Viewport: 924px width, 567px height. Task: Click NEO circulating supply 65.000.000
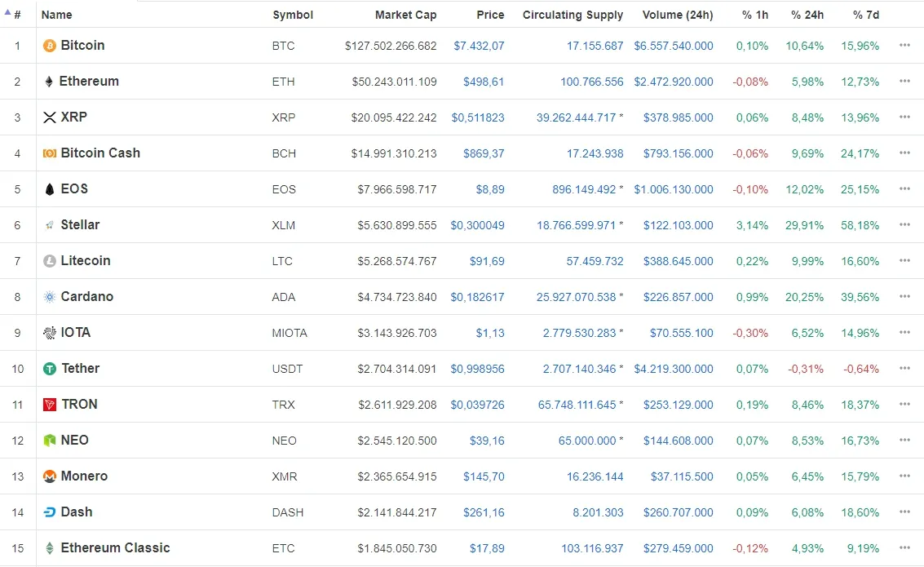[x=587, y=441]
